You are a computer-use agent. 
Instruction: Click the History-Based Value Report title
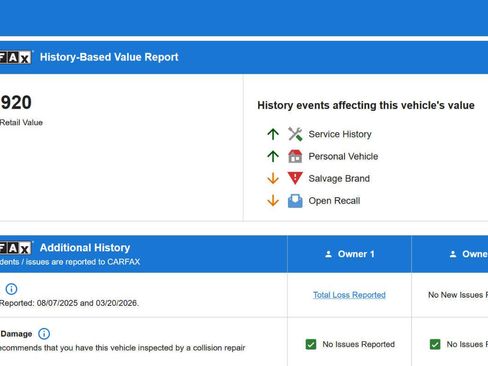coord(109,57)
